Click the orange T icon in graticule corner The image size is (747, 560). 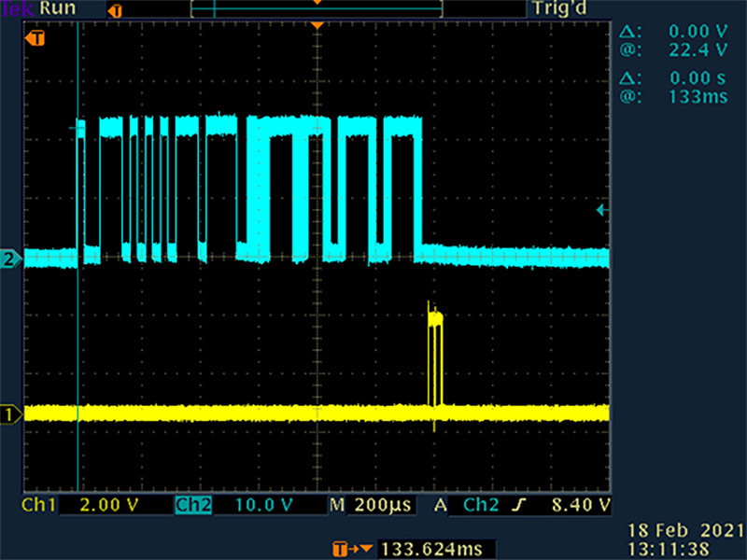[x=36, y=38]
